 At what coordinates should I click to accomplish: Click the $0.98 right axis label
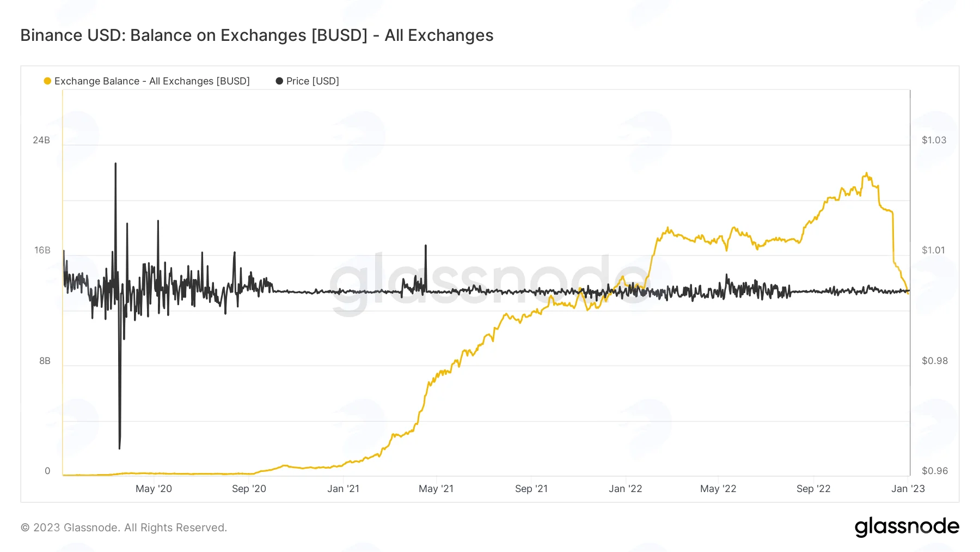935,361
